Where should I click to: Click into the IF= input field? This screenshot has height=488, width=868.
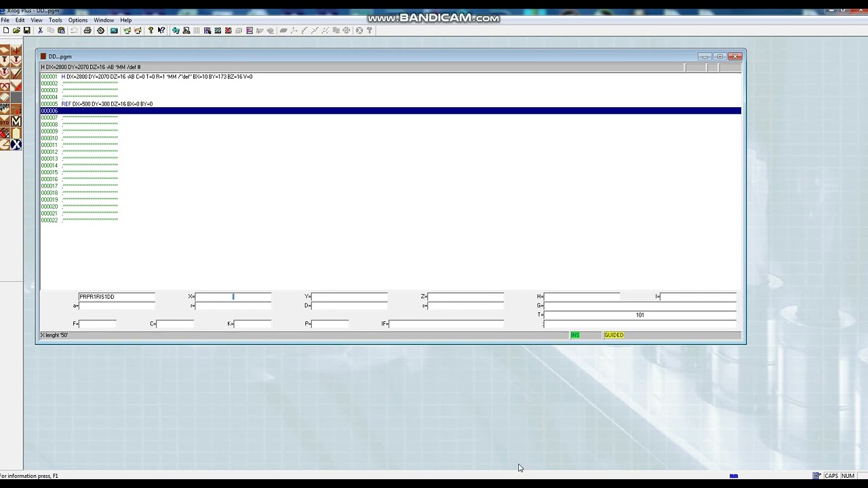tap(446, 324)
